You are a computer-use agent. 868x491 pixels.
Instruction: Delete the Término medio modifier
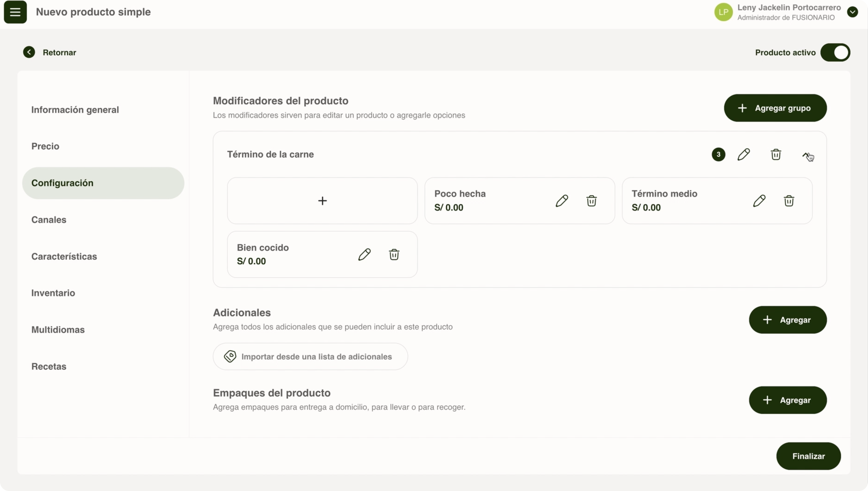[x=789, y=201]
